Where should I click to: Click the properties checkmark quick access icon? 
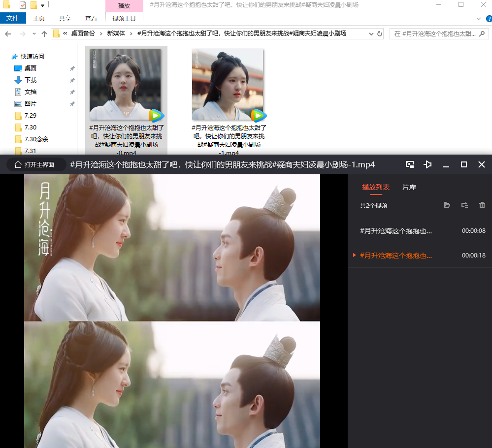(23, 5)
